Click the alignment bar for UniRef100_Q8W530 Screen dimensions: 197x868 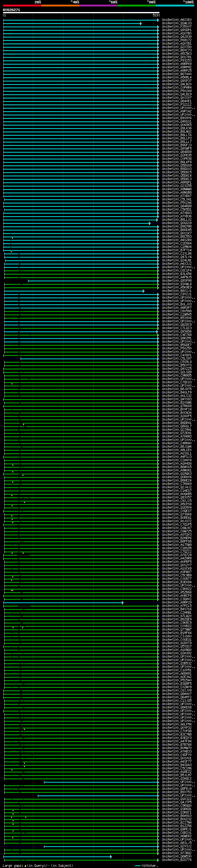pyautogui.click(x=58, y=857)
